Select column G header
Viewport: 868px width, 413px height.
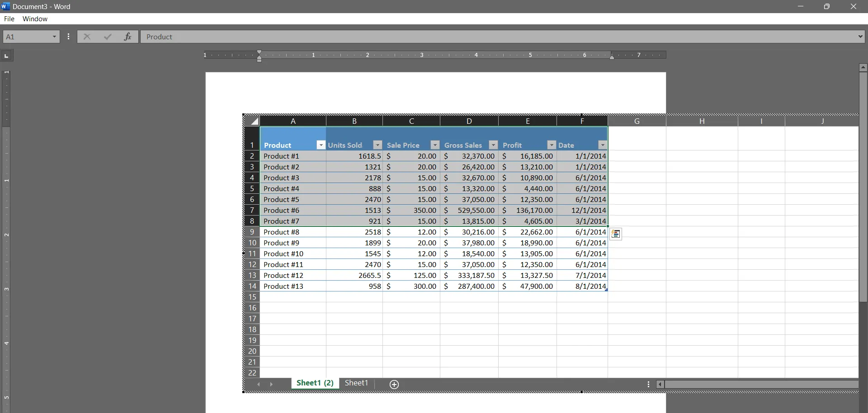coord(637,121)
